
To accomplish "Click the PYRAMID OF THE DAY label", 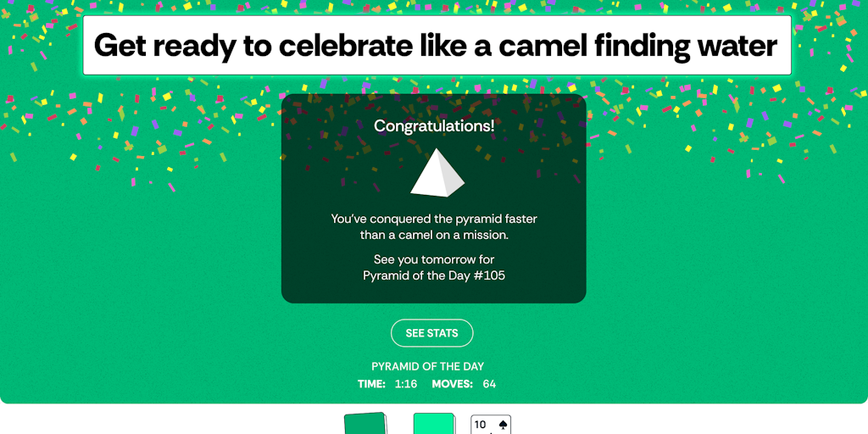I will (x=427, y=366).
